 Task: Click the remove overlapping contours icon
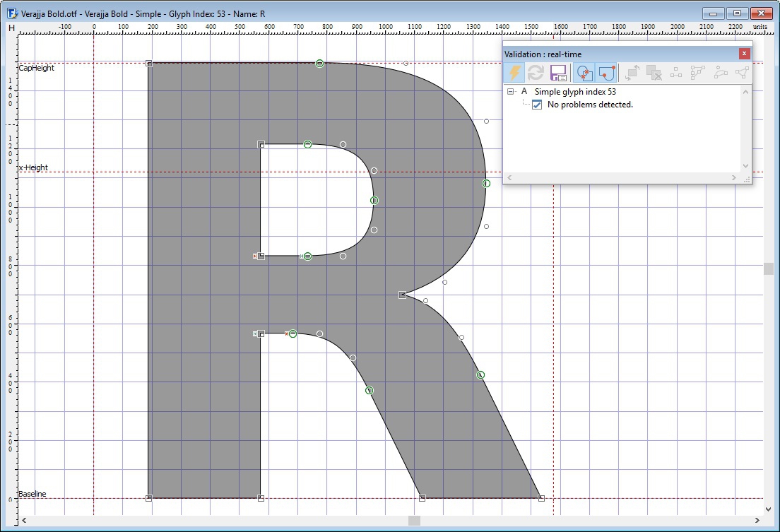point(654,73)
